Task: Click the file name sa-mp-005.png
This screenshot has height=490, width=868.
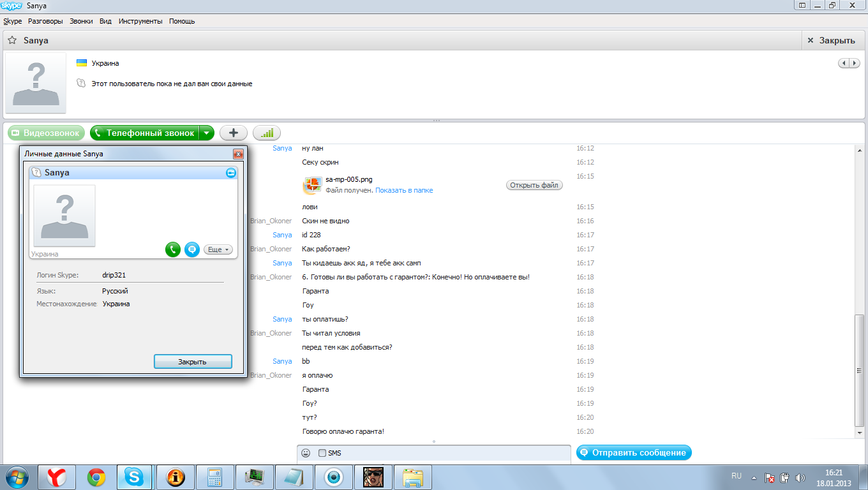Action: point(349,179)
